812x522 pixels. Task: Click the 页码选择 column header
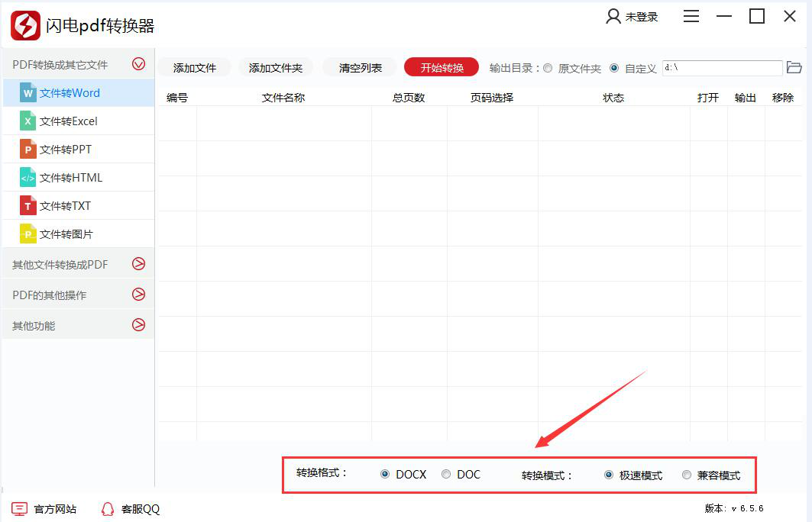(x=491, y=97)
